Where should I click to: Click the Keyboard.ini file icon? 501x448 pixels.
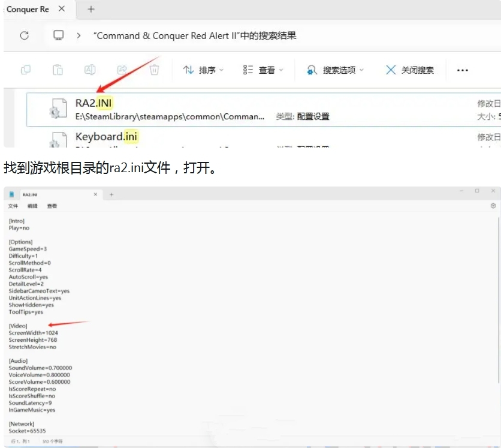pos(59,140)
